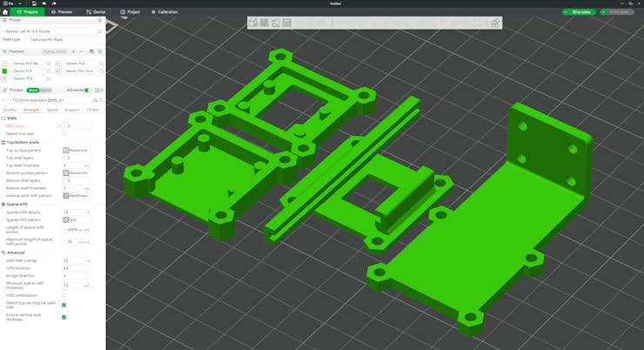Click the Print plate button
The width and height of the screenshot is (644, 350).
click(x=620, y=12)
